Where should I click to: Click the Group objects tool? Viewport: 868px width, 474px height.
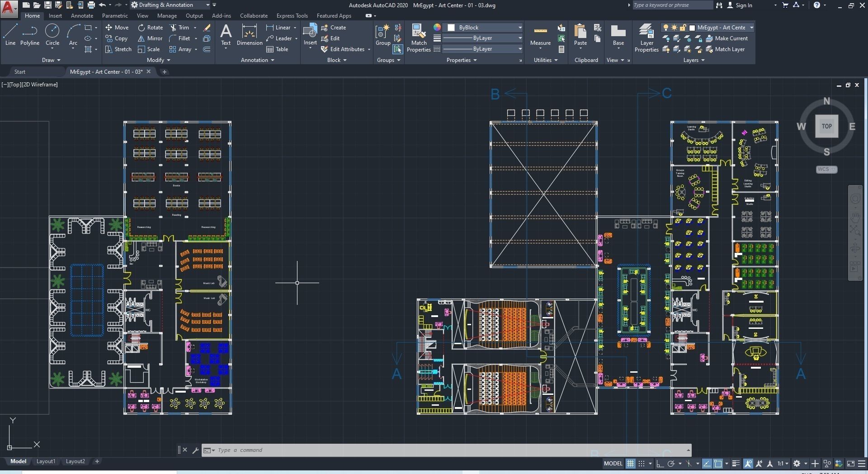pyautogui.click(x=383, y=35)
